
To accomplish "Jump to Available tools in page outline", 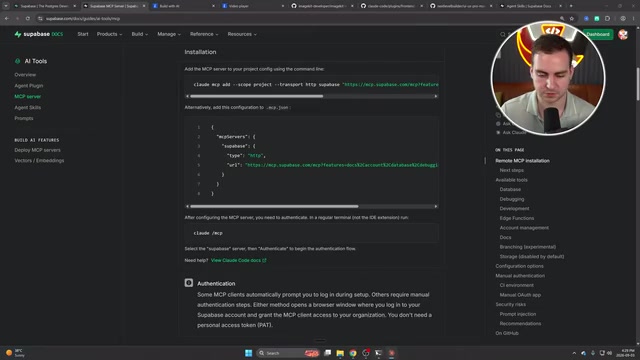I will pos(511,180).
